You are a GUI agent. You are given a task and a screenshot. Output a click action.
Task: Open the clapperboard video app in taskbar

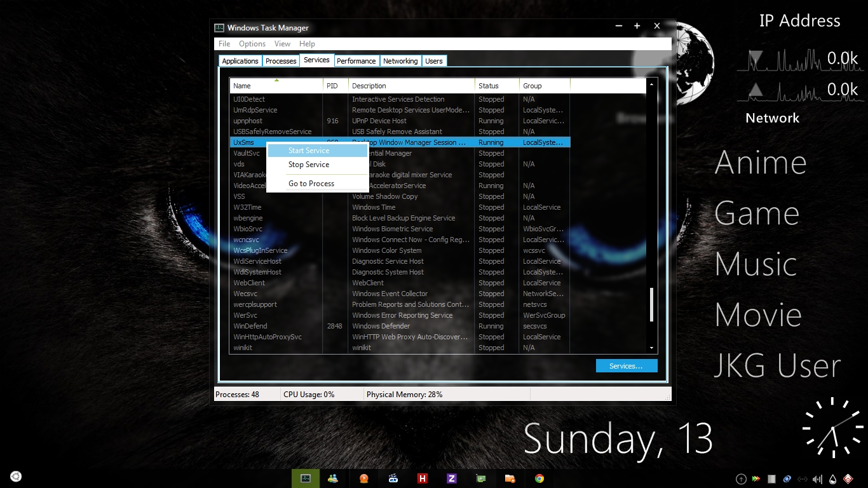pos(393,478)
